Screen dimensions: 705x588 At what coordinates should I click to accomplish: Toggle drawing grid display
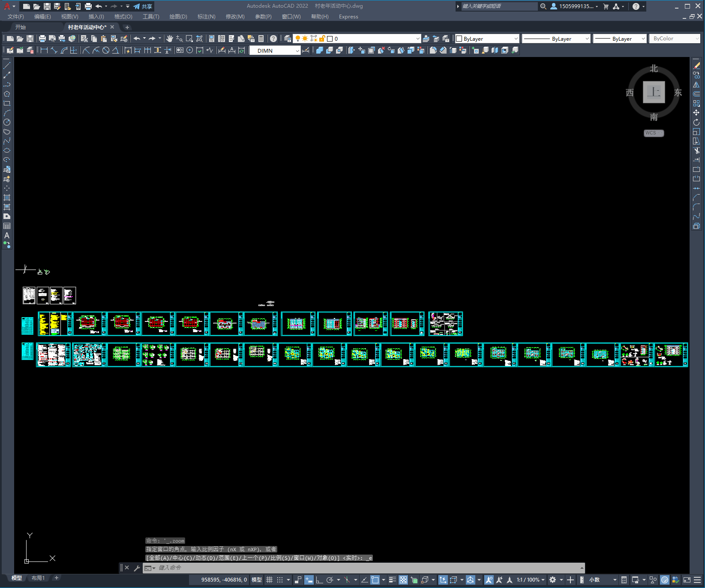coord(269,580)
